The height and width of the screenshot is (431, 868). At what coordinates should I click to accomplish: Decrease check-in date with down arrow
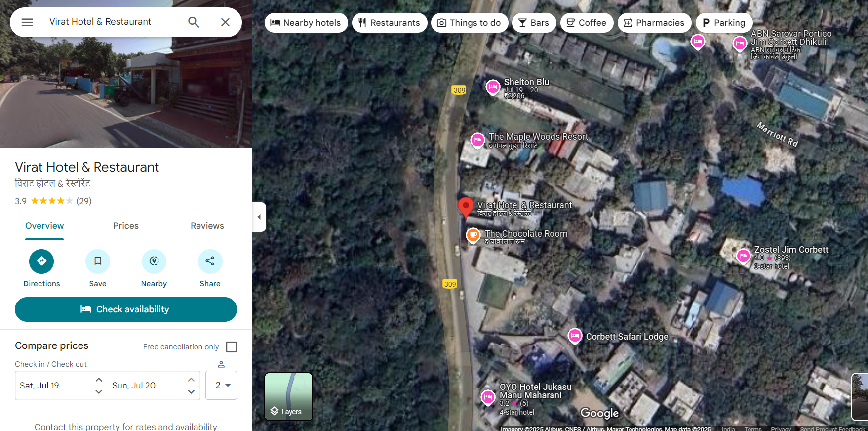(x=99, y=392)
